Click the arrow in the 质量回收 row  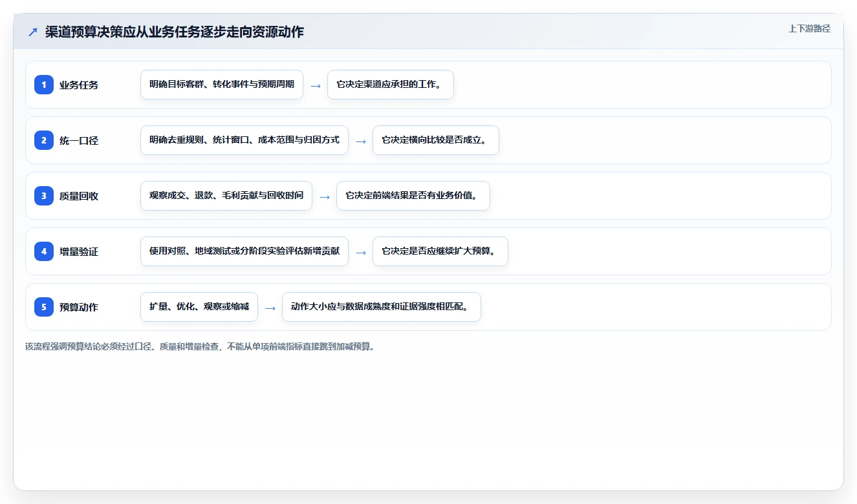coord(325,196)
